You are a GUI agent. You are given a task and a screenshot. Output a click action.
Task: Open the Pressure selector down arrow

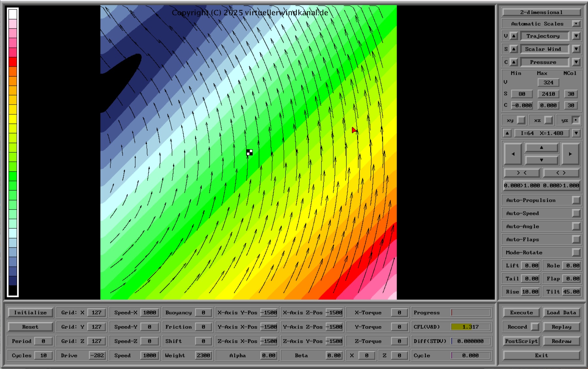coord(576,62)
